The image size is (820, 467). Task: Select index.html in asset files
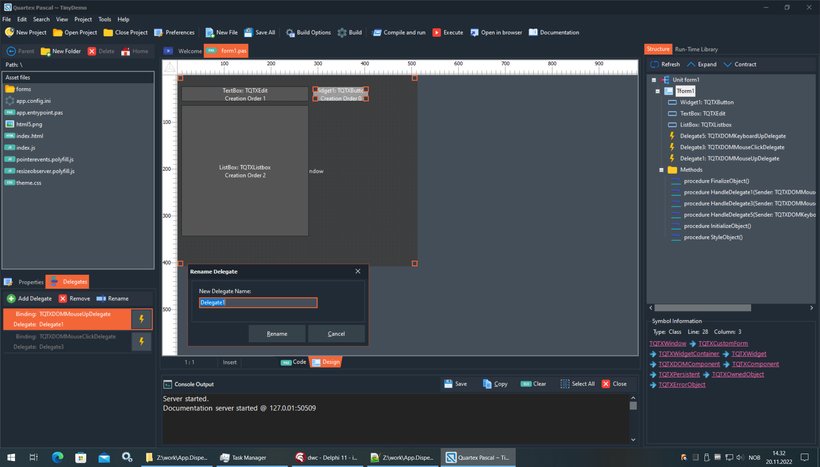[24, 136]
